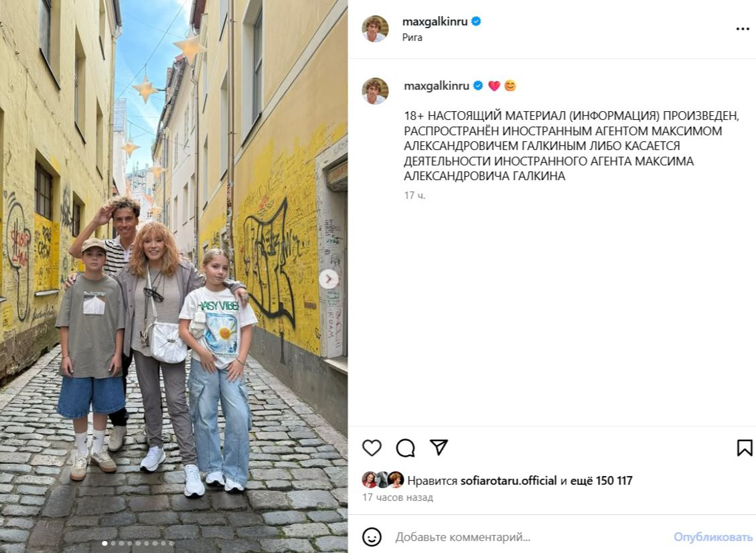The width and height of the screenshot is (756, 553).
Task: Like the post with the heart icon
Action: [372, 448]
